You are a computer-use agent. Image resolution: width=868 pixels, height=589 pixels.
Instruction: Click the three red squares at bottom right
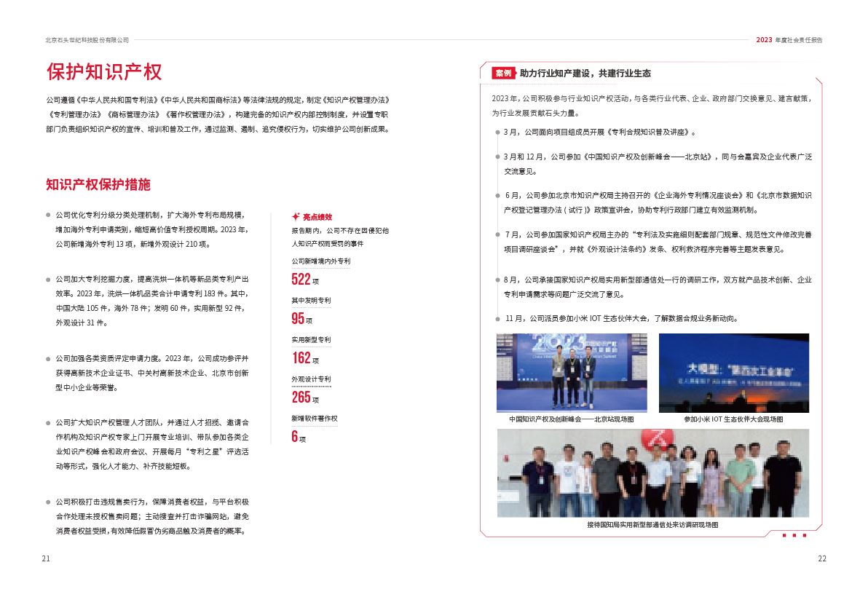(794, 536)
